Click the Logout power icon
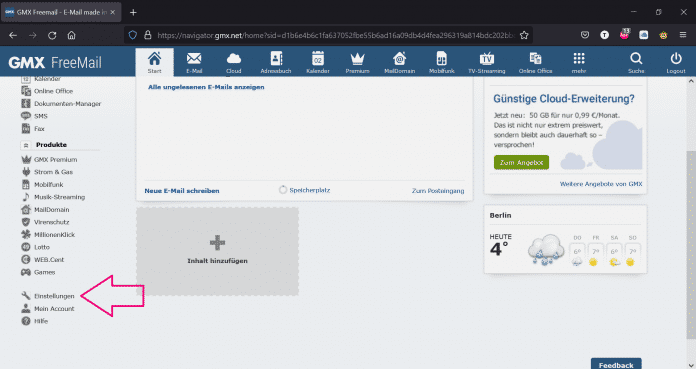This screenshot has width=696, height=369. click(676, 62)
